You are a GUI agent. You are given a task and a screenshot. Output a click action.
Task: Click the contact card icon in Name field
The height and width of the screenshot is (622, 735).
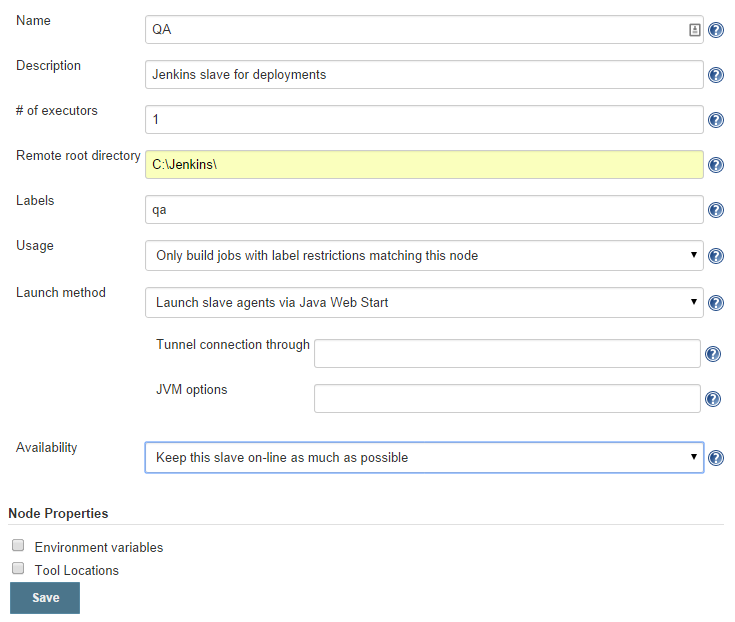(x=694, y=30)
